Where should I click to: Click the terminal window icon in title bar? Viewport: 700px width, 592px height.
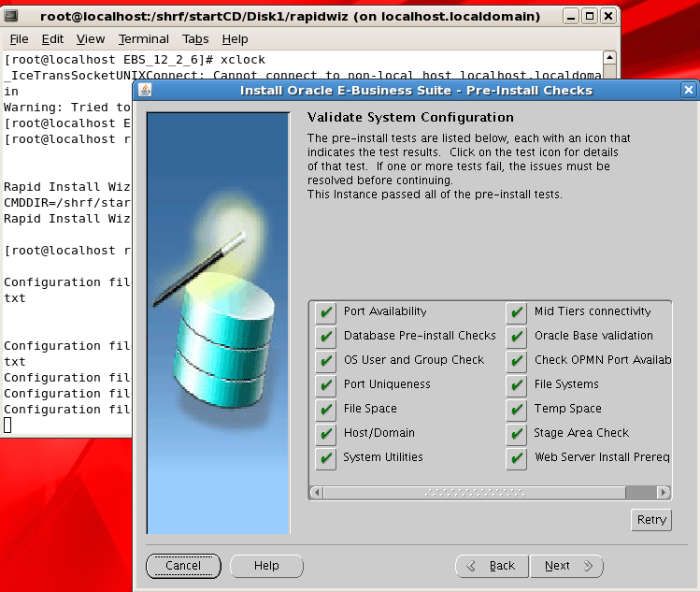[x=10, y=16]
